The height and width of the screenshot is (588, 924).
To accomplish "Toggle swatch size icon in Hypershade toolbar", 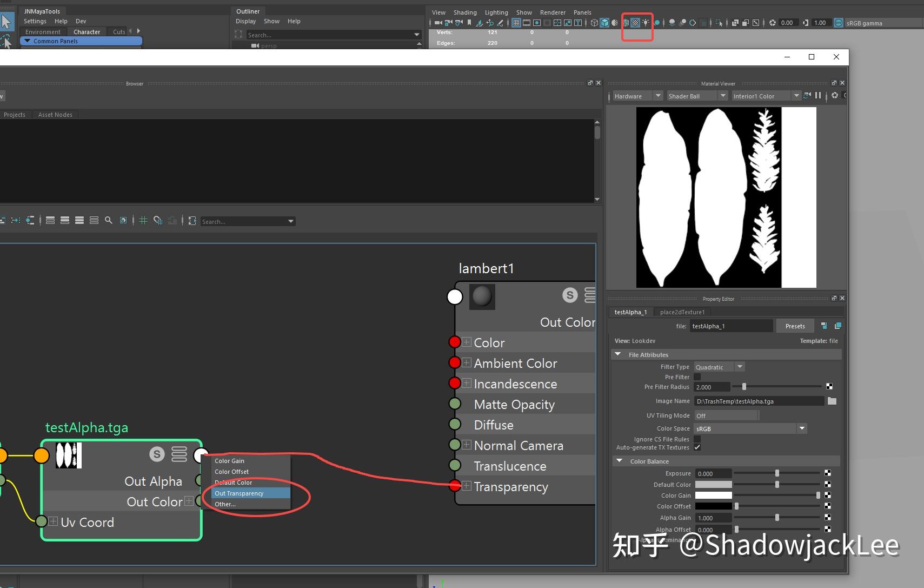I will click(x=123, y=220).
